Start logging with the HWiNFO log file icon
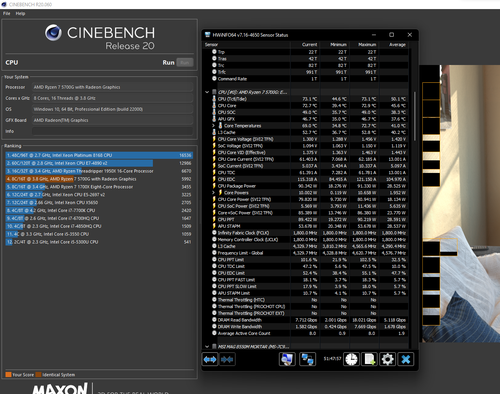500x394 pixels. point(369,359)
